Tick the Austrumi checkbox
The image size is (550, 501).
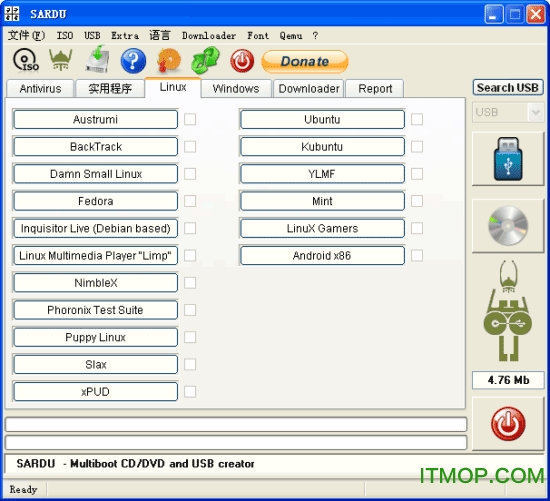pyautogui.click(x=190, y=119)
